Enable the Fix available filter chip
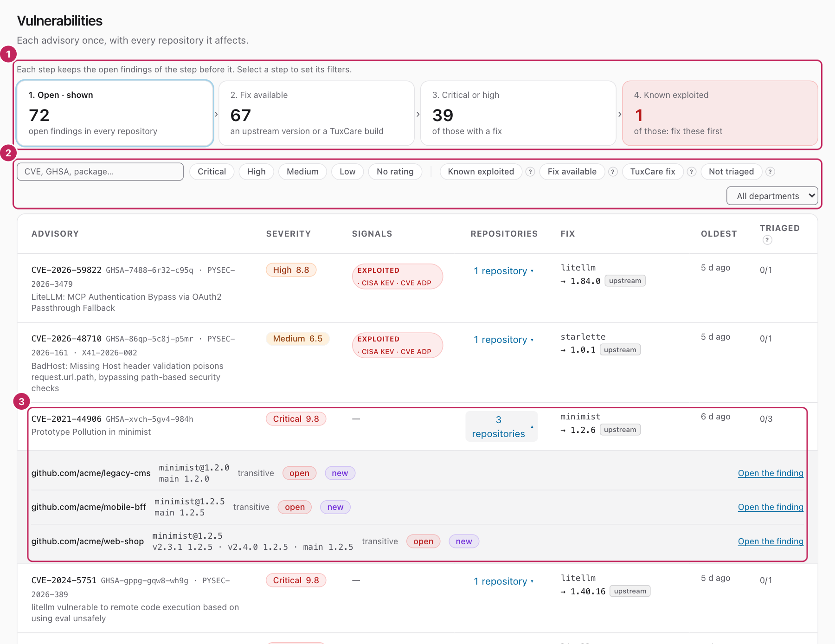The width and height of the screenshot is (835, 644). (572, 172)
